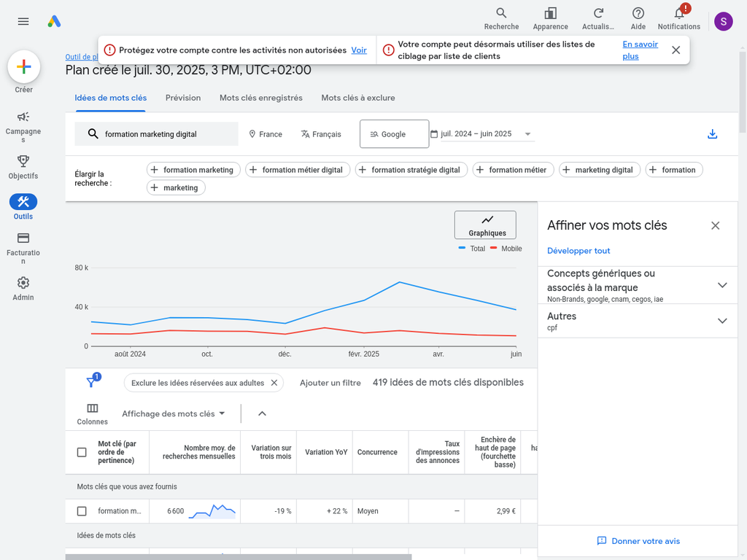The image size is (747, 560).
Task: Click the keyword search input field
Action: tap(156, 134)
